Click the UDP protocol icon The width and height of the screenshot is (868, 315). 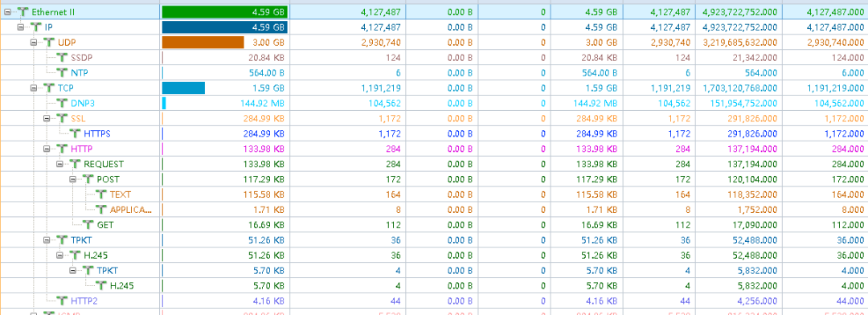49,42
